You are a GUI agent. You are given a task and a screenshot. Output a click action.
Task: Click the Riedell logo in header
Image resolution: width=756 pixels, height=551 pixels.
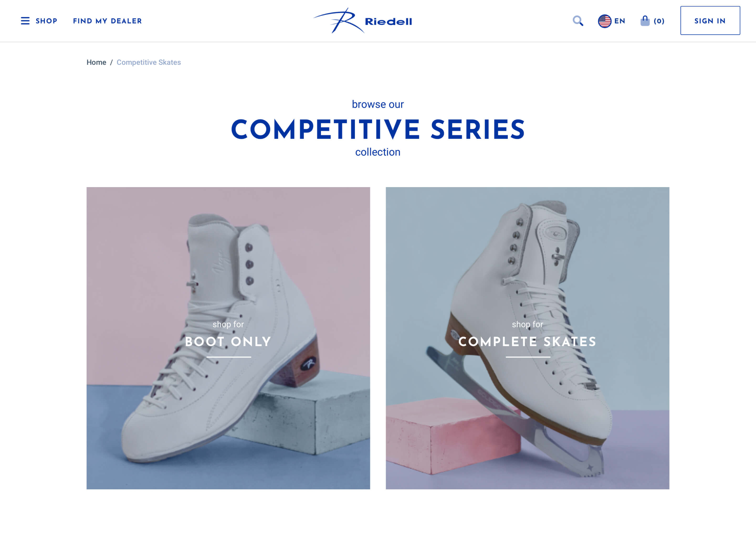[x=363, y=21]
